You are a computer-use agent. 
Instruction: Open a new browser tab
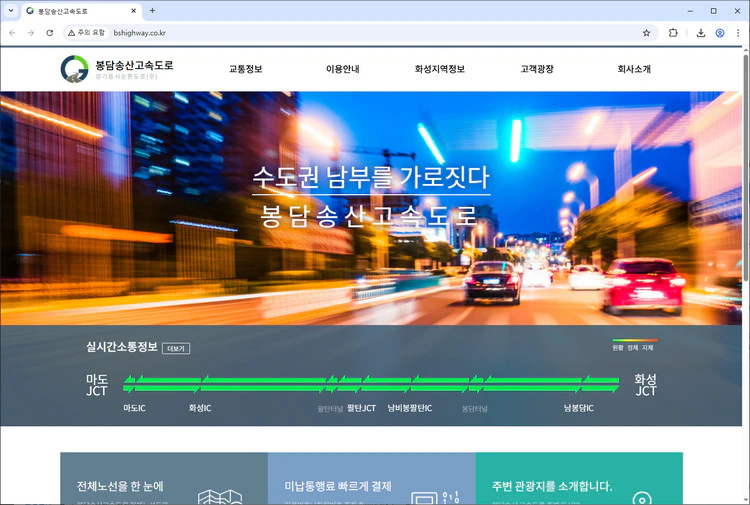pyautogui.click(x=152, y=11)
